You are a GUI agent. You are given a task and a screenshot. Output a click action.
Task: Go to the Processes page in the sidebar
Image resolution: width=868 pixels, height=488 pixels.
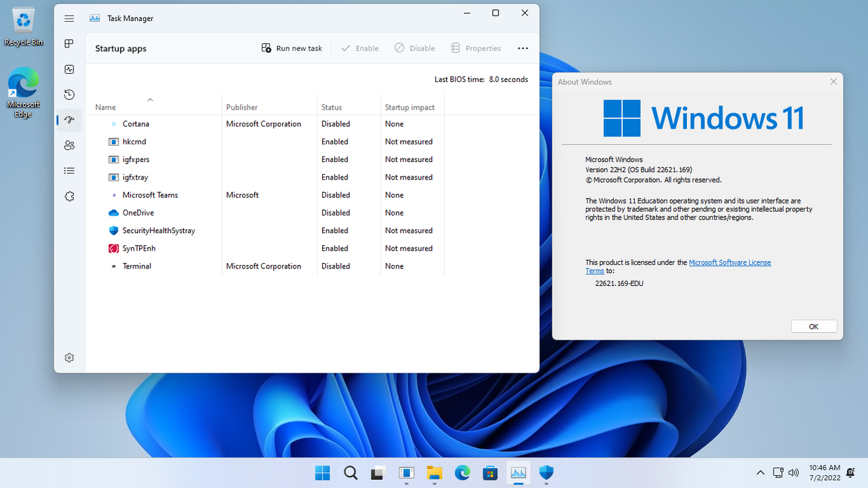point(69,44)
